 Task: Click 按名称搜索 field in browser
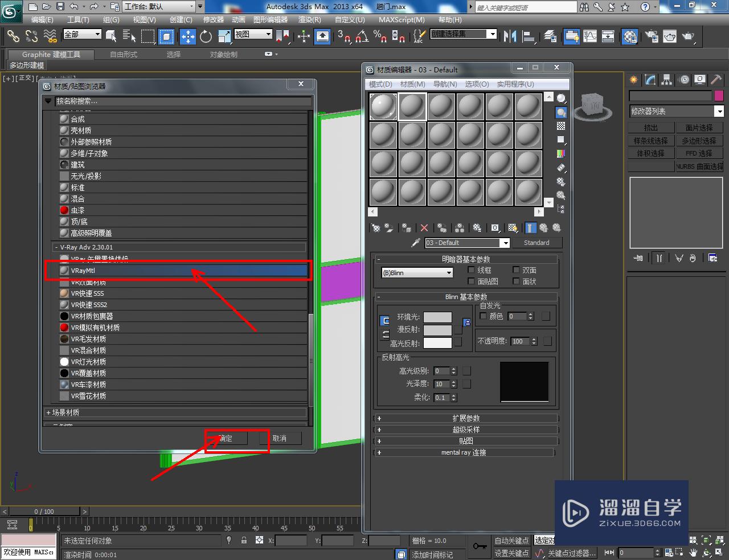[x=183, y=101]
